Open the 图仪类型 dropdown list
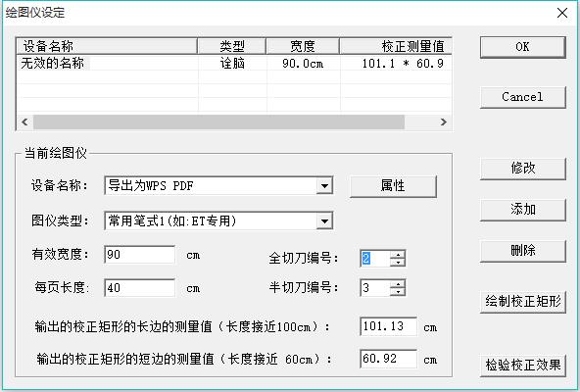 tap(324, 221)
